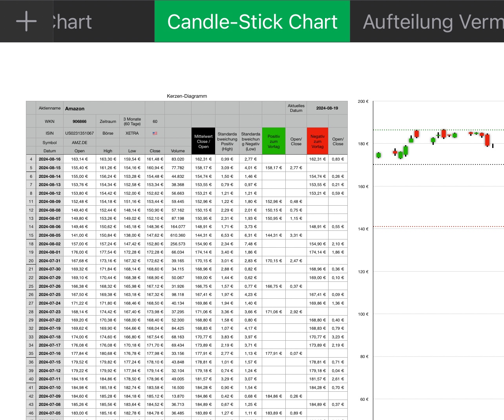Click the 140 € chart axis label

[363, 229]
